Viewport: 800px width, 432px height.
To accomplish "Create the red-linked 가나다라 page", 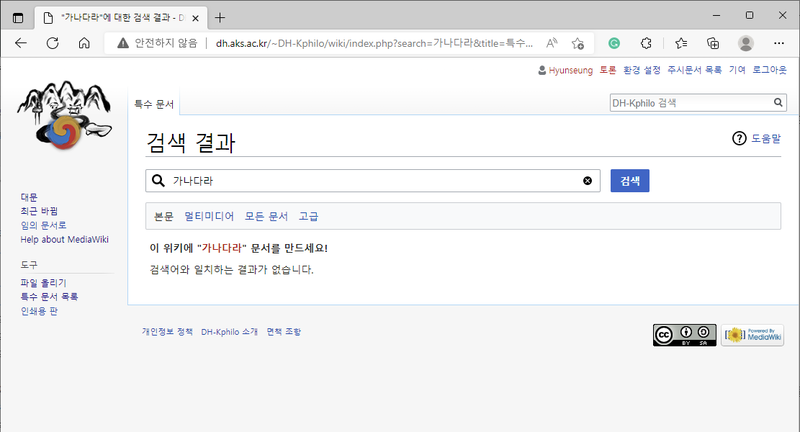I will tap(221, 248).
